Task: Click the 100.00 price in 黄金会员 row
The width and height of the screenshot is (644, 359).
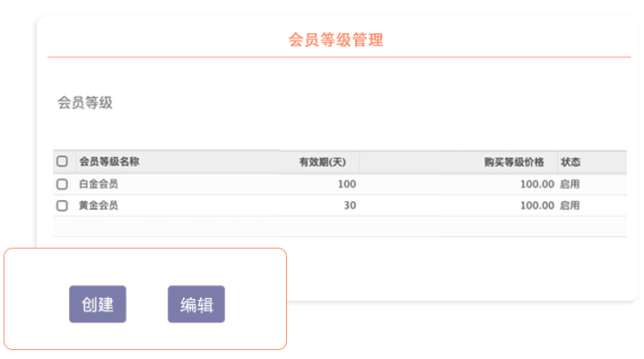Action: tap(536, 206)
